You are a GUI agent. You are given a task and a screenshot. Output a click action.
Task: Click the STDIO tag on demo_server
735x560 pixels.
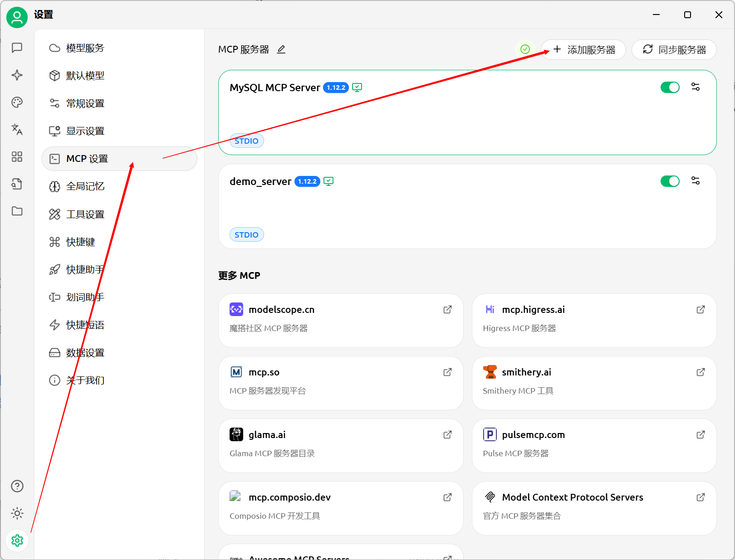[246, 235]
